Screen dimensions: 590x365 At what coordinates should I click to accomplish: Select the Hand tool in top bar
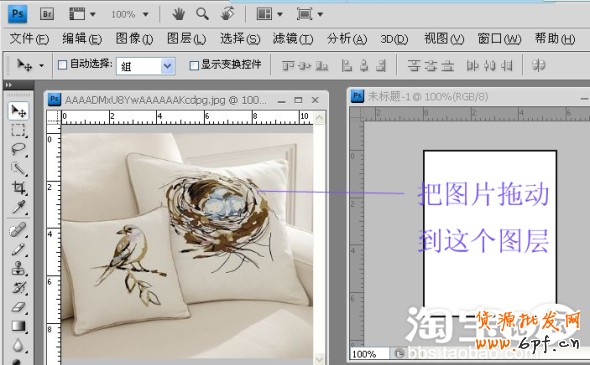pos(178,14)
